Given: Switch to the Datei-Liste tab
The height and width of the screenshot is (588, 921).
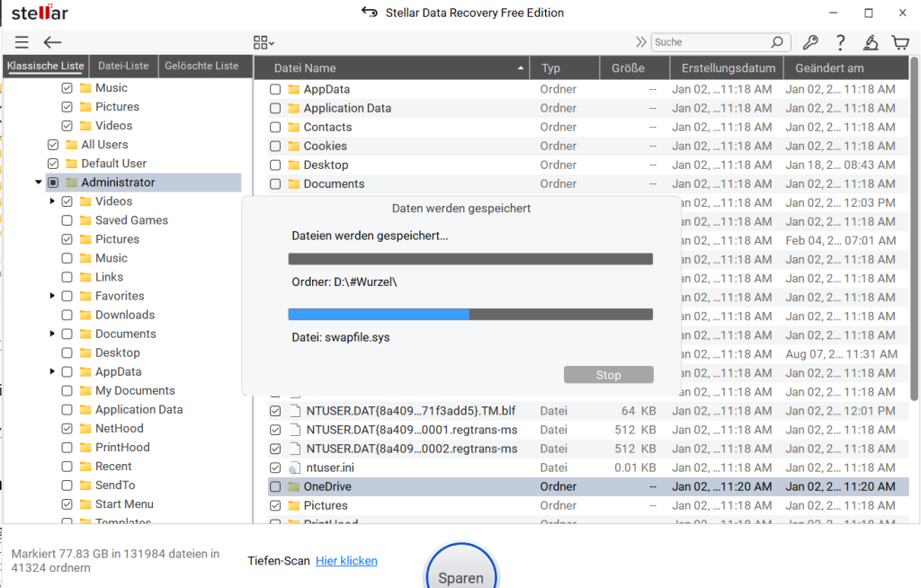Looking at the screenshot, I should [x=123, y=66].
